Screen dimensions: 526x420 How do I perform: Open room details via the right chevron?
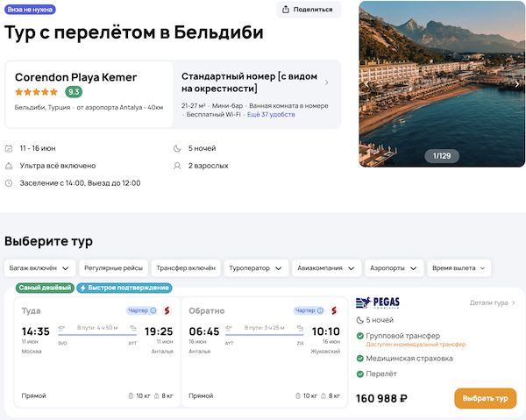tap(327, 83)
